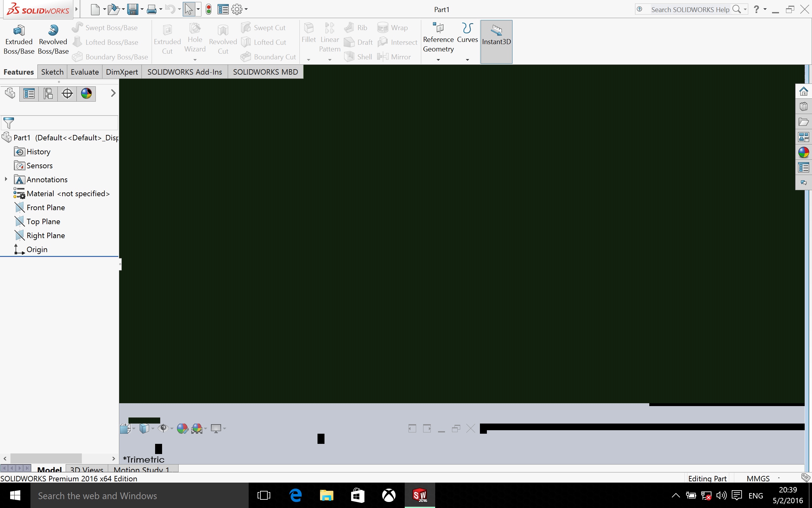The height and width of the screenshot is (508, 812).
Task: Click Hide/Show Items eye icon
Action: [163, 428]
